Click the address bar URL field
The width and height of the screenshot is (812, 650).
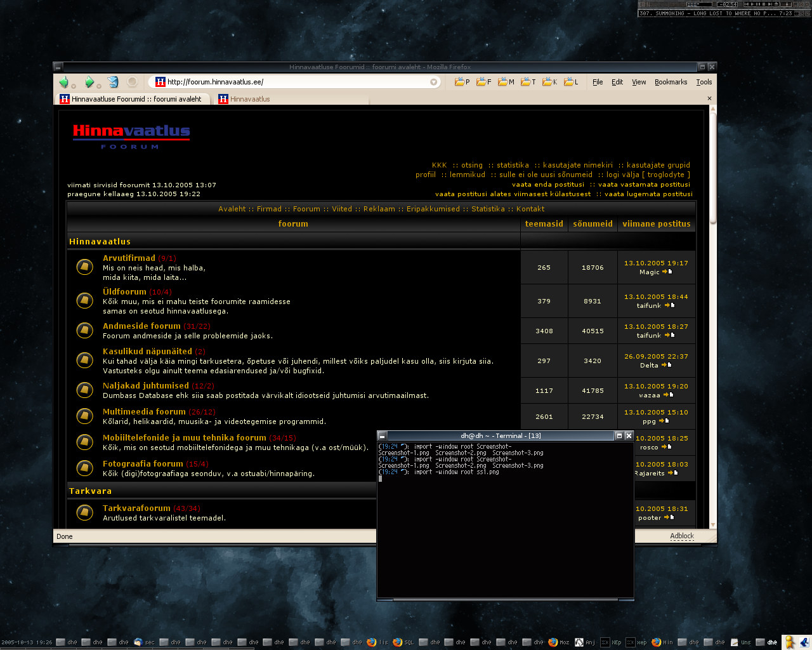tap(292, 82)
